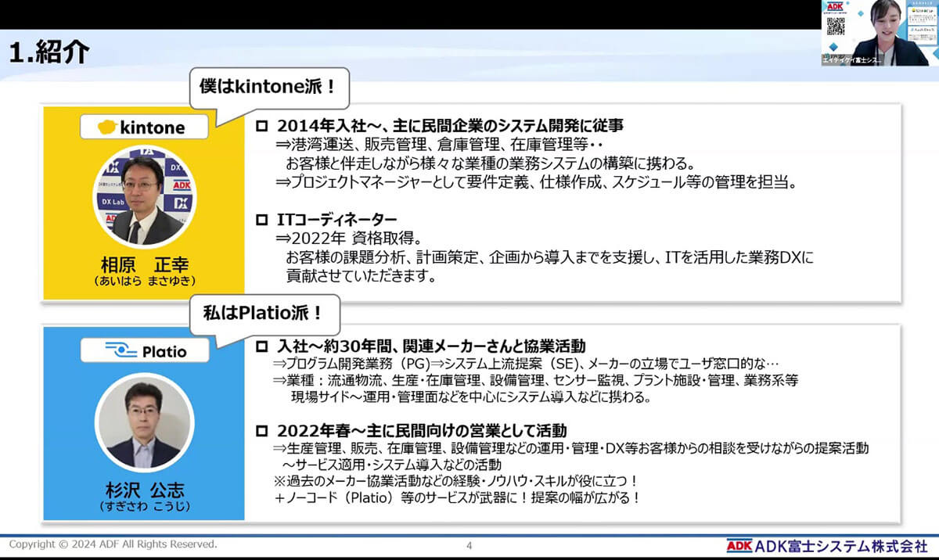Click the square bullet before 2014年入社
The image size is (939, 560).
click(x=262, y=126)
